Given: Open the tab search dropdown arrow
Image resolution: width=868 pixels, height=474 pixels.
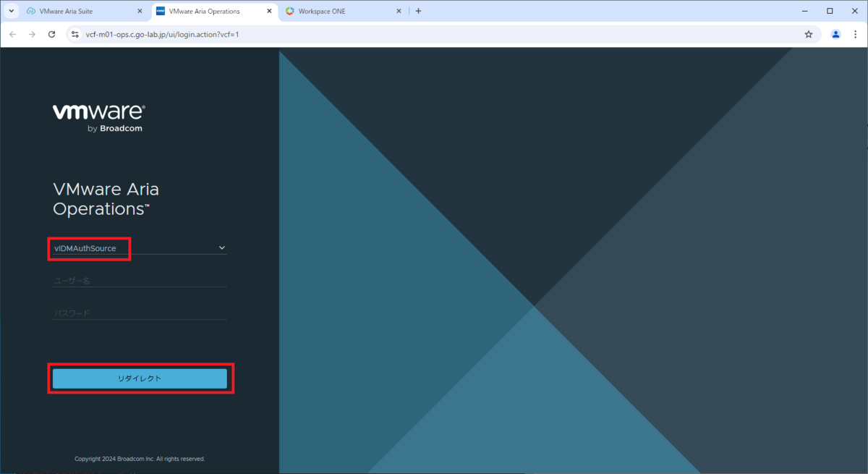Looking at the screenshot, I should click(x=11, y=11).
